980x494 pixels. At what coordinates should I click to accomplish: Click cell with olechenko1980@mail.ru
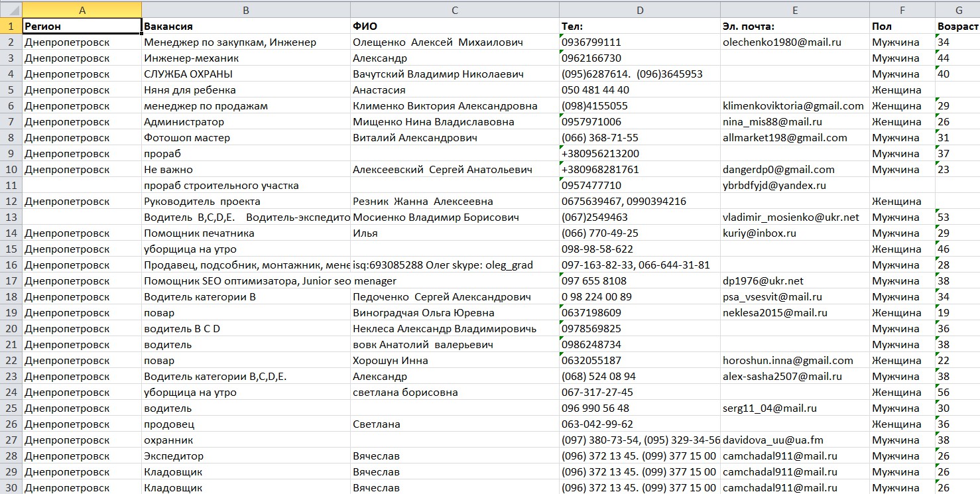[x=794, y=42]
